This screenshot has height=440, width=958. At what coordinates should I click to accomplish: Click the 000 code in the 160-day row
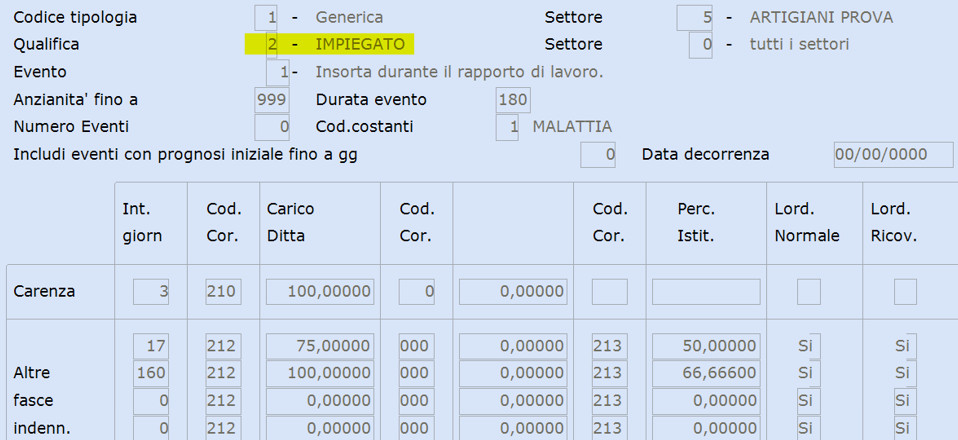[417, 373]
